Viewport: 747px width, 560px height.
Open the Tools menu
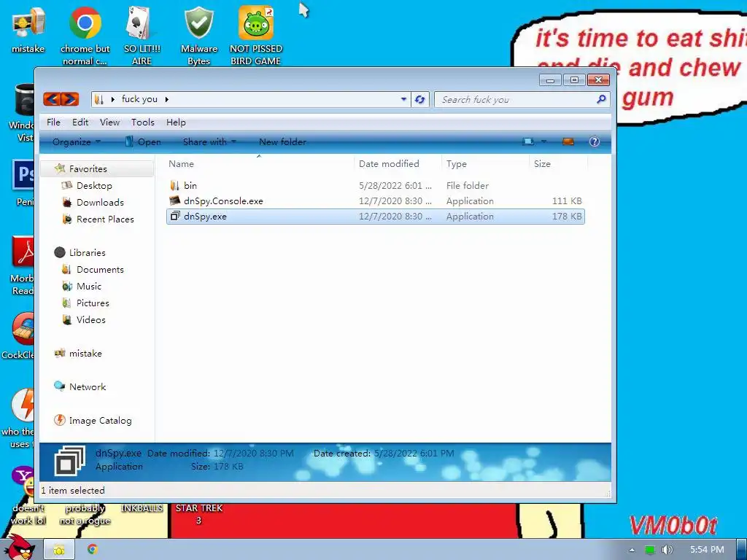pyautogui.click(x=143, y=122)
